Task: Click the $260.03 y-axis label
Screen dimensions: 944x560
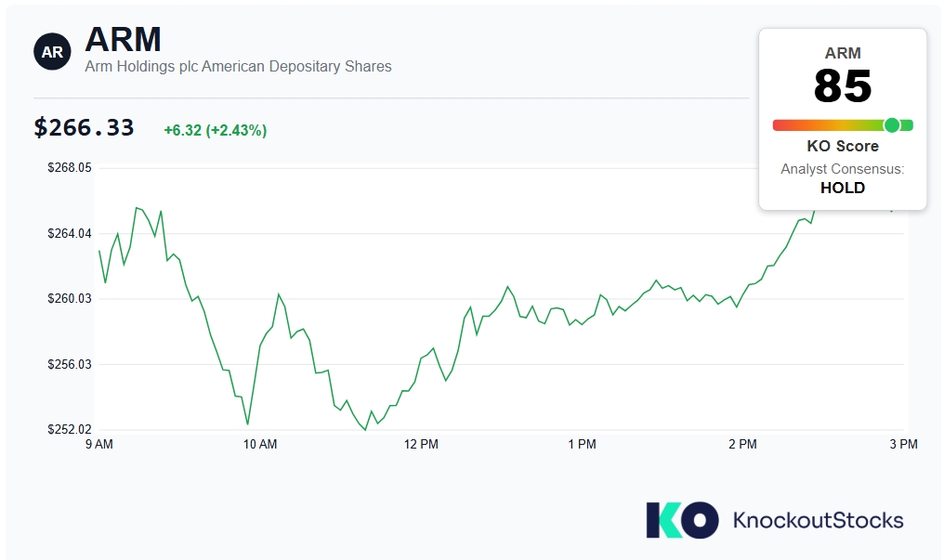Action: click(x=70, y=299)
